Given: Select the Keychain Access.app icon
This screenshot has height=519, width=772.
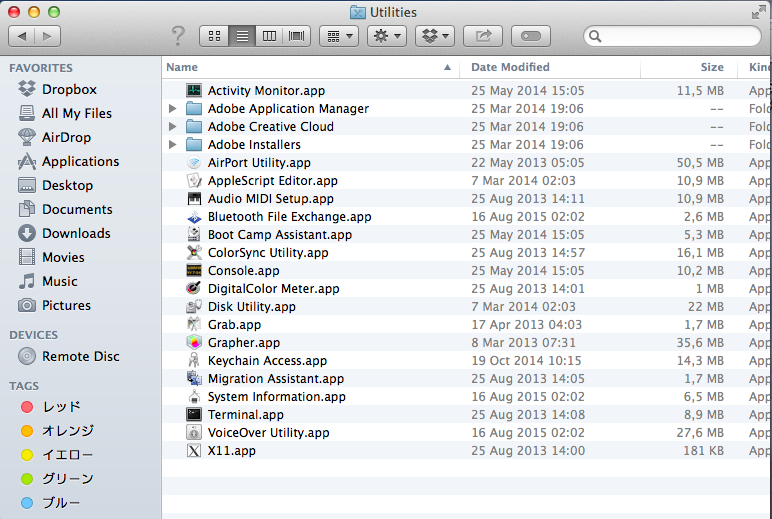Looking at the screenshot, I should click(194, 361).
